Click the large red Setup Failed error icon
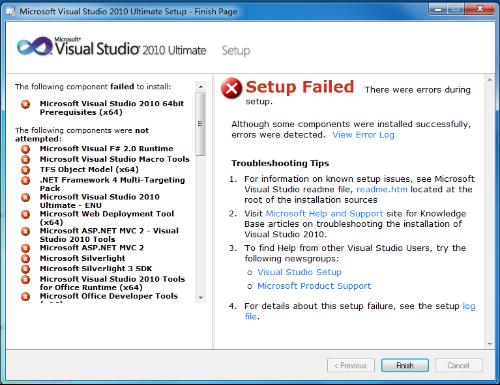Image resolution: width=500 pixels, height=385 pixels. click(231, 88)
